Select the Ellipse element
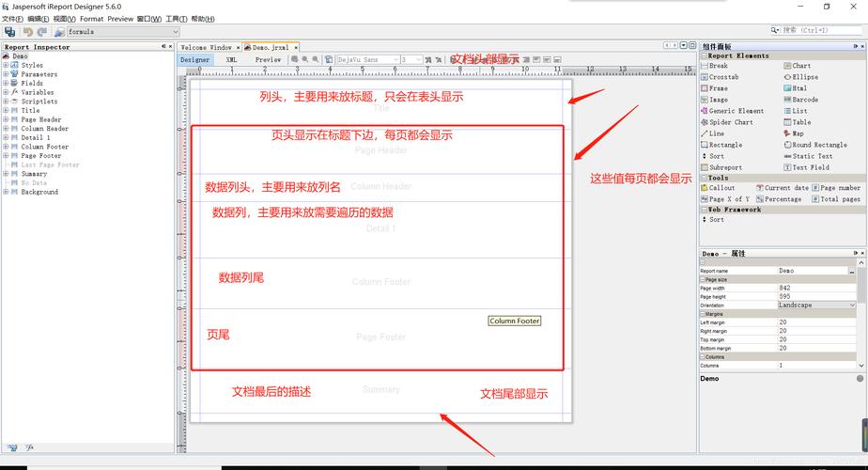The image size is (868, 470). coord(801,77)
